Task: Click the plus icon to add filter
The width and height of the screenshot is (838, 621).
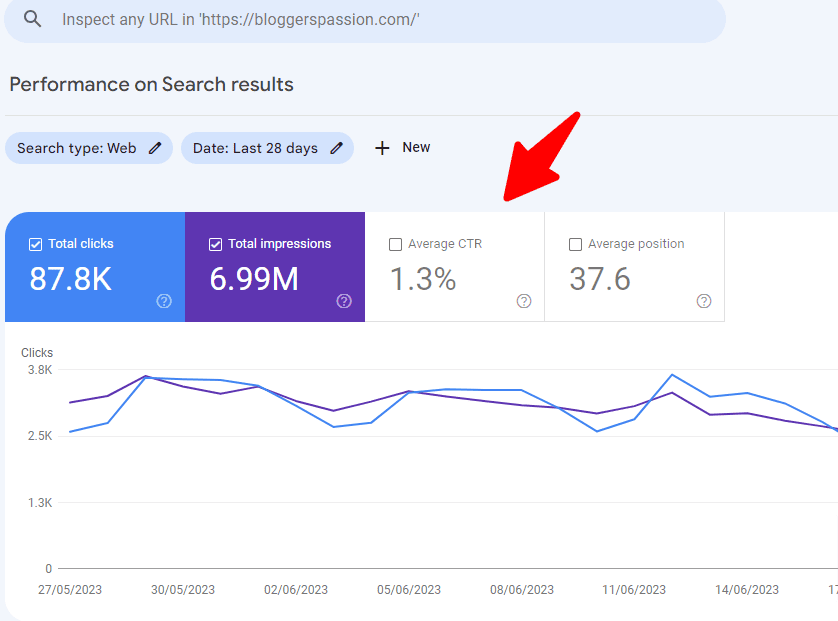Action: coord(382,148)
